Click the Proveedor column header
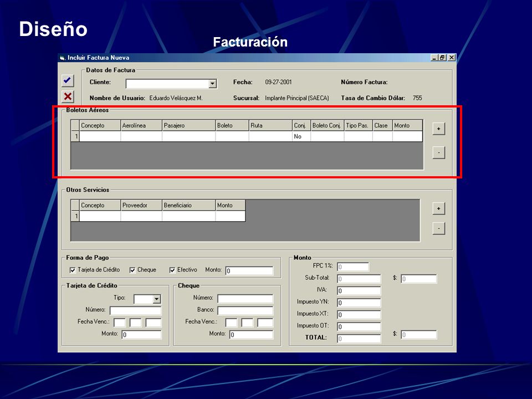The height and width of the screenshot is (399, 532). click(x=141, y=205)
